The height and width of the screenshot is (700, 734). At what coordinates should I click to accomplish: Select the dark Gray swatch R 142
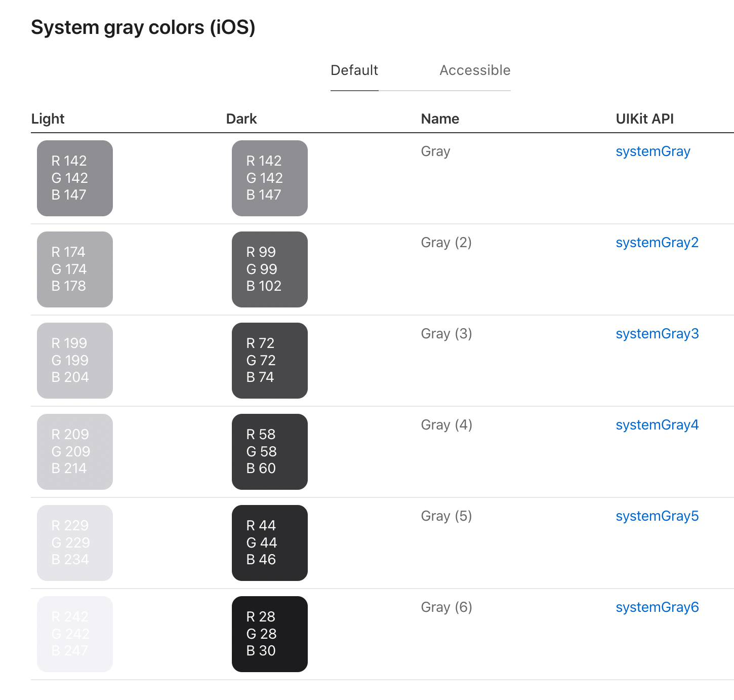(x=269, y=178)
